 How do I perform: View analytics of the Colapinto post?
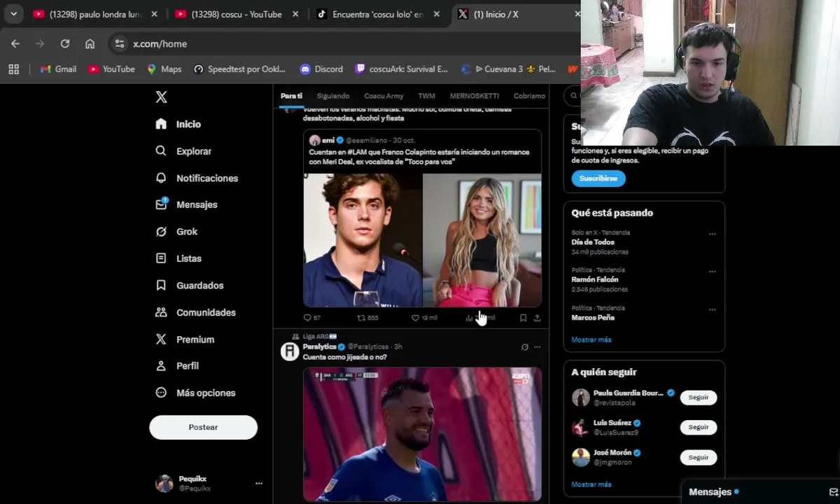click(480, 318)
